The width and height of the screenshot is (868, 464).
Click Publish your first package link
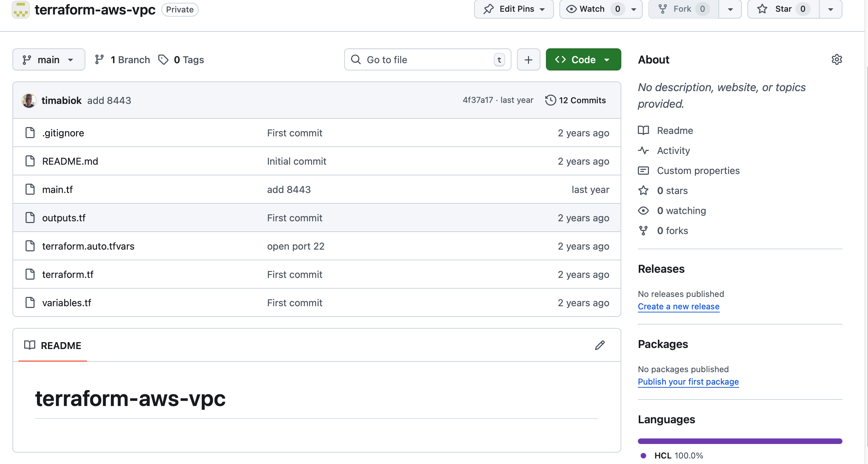(688, 382)
